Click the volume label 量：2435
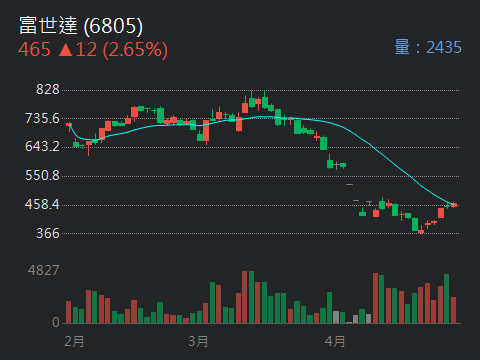Image resolution: width=480 pixels, height=360 pixels. pyautogui.click(x=428, y=47)
